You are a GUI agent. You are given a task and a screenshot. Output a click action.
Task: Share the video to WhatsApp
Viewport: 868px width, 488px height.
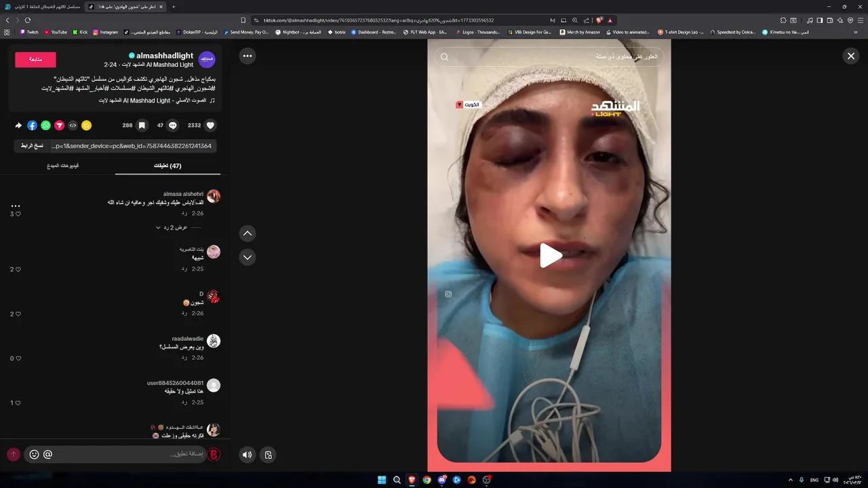[x=45, y=125]
